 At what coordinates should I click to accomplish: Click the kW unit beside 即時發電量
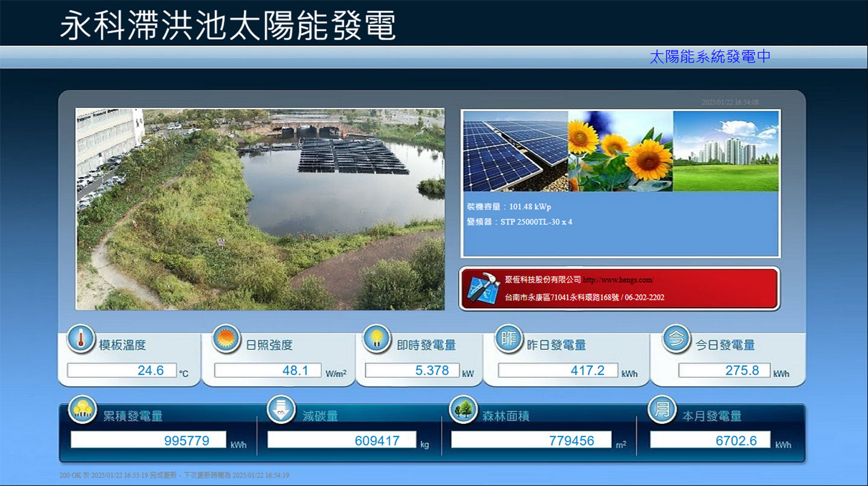(x=468, y=374)
